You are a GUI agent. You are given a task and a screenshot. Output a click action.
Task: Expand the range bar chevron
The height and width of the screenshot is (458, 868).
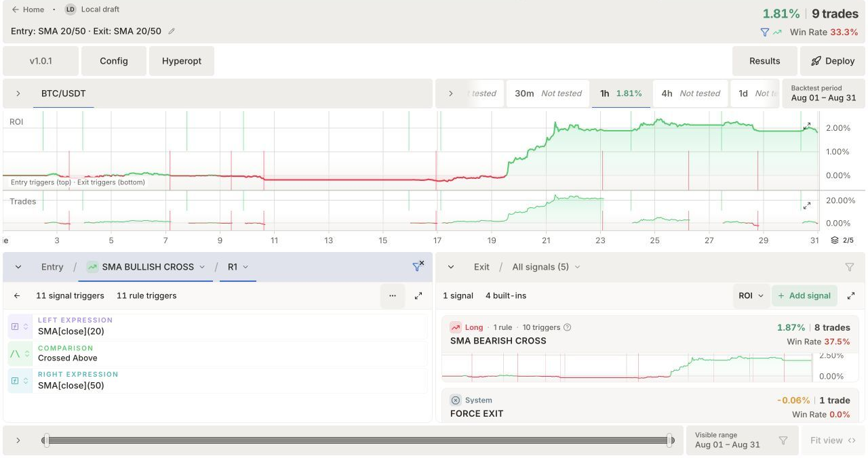pyautogui.click(x=18, y=440)
